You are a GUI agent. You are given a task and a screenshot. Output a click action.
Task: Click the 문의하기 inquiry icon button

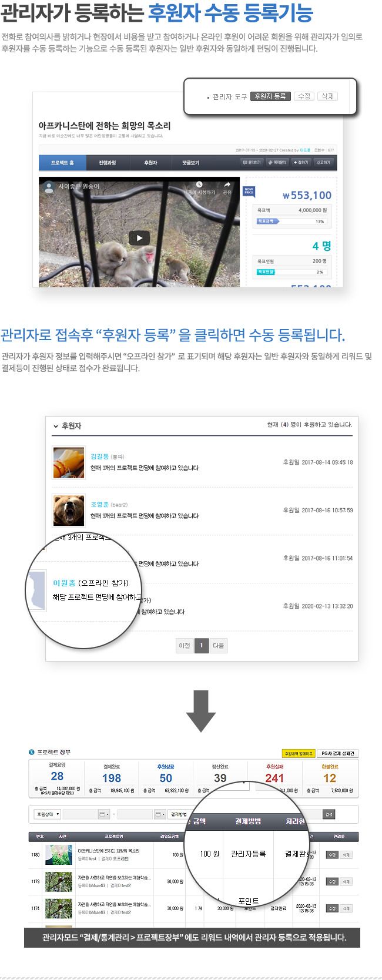252,162
